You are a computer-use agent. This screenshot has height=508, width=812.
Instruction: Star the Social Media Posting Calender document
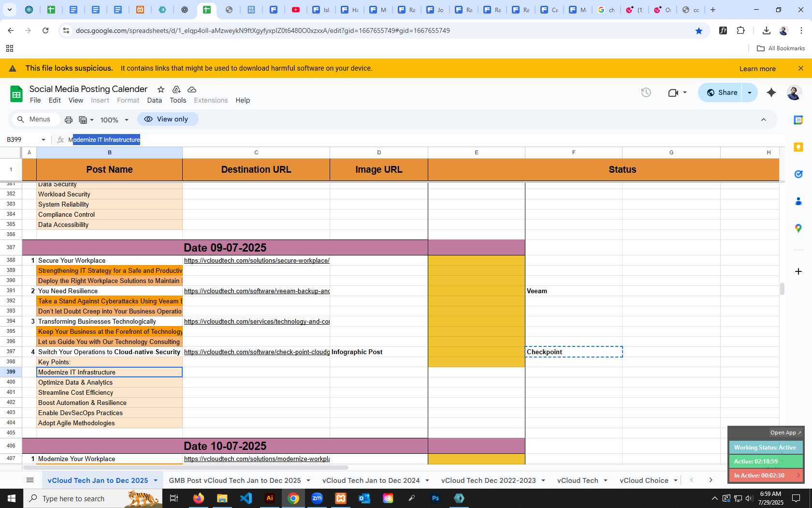[161, 90]
